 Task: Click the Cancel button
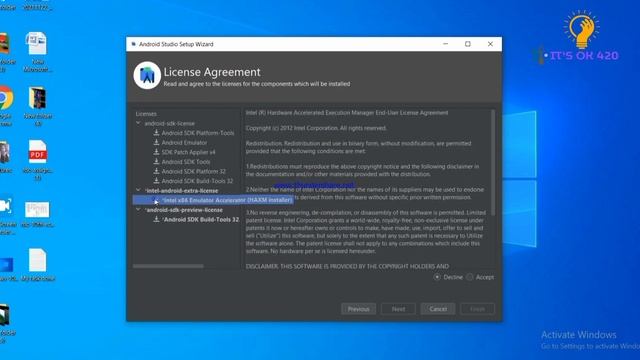click(x=438, y=309)
